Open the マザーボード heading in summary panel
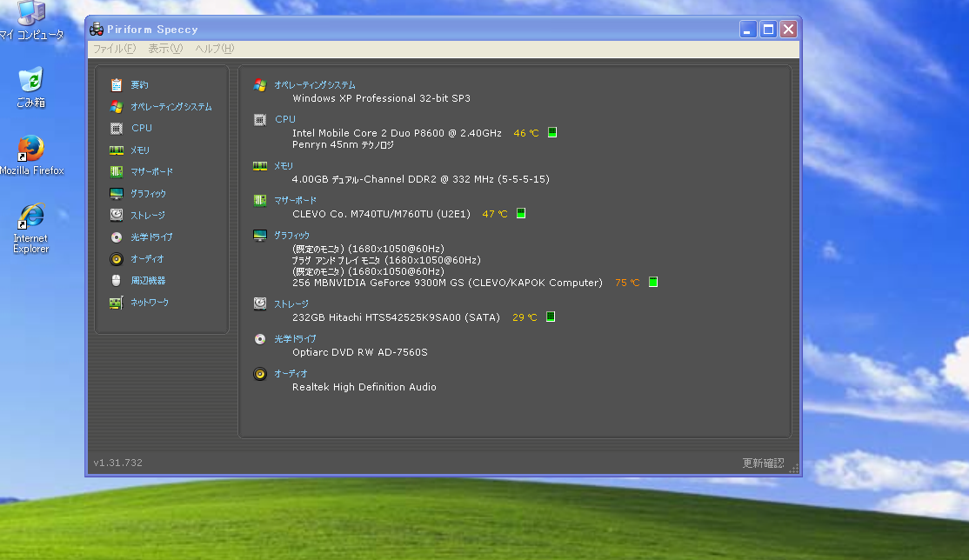 pyautogui.click(x=295, y=200)
